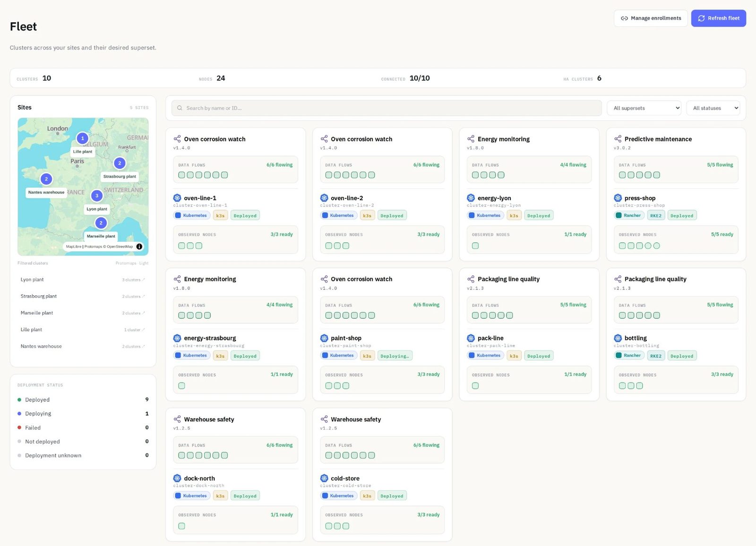The width and height of the screenshot is (756, 546).
Task: Click the Nantes warehouse map marker
Action: tap(46, 179)
